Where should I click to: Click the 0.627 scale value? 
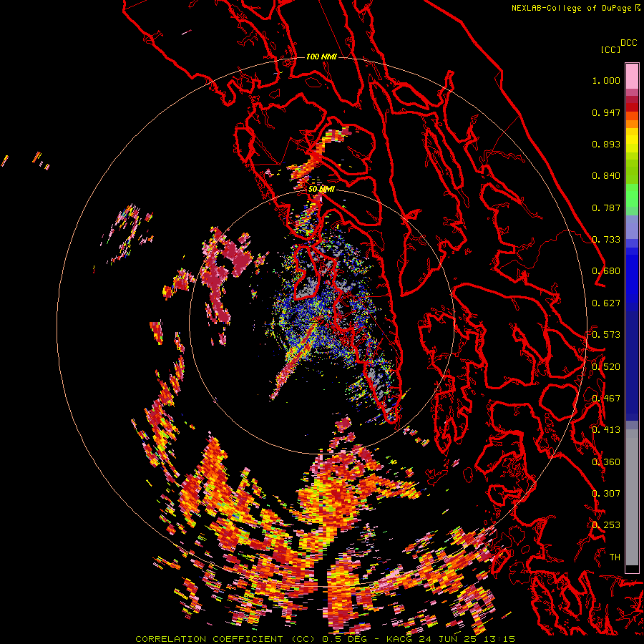click(606, 303)
